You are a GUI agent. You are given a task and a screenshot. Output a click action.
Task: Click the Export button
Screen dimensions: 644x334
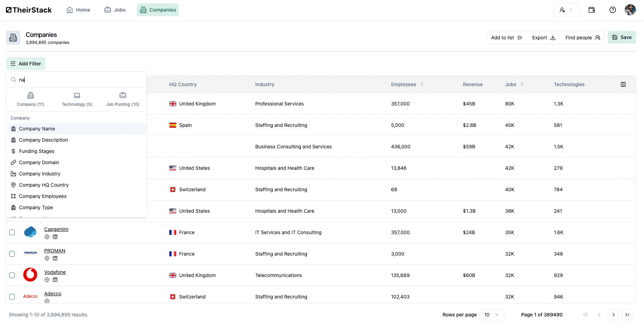(x=543, y=38)
